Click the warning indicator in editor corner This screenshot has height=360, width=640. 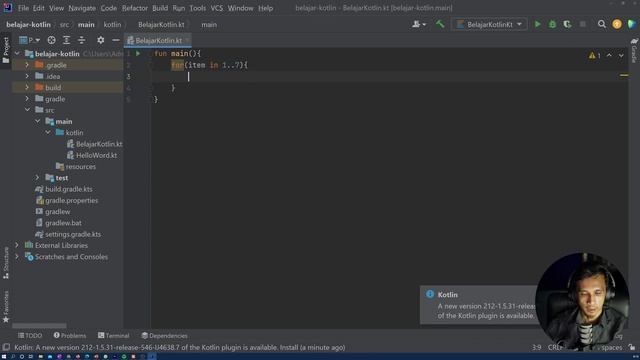click(x=595, y=56)
